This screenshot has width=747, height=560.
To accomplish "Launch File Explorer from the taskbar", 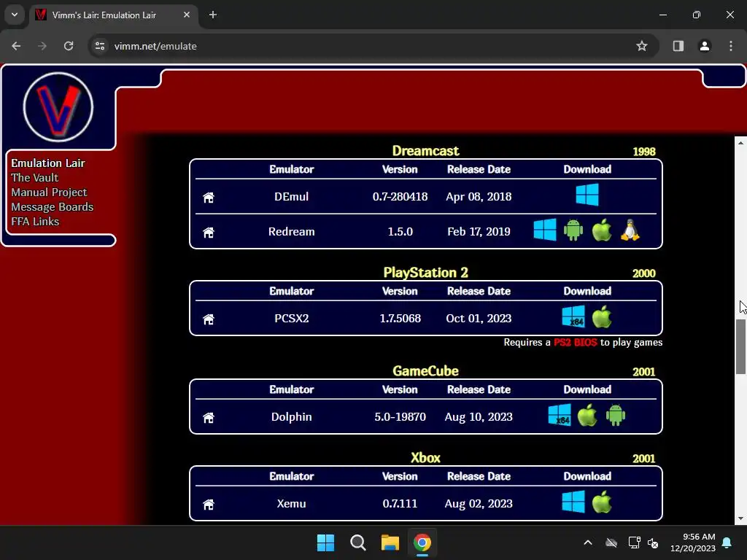I will (390, 542).
